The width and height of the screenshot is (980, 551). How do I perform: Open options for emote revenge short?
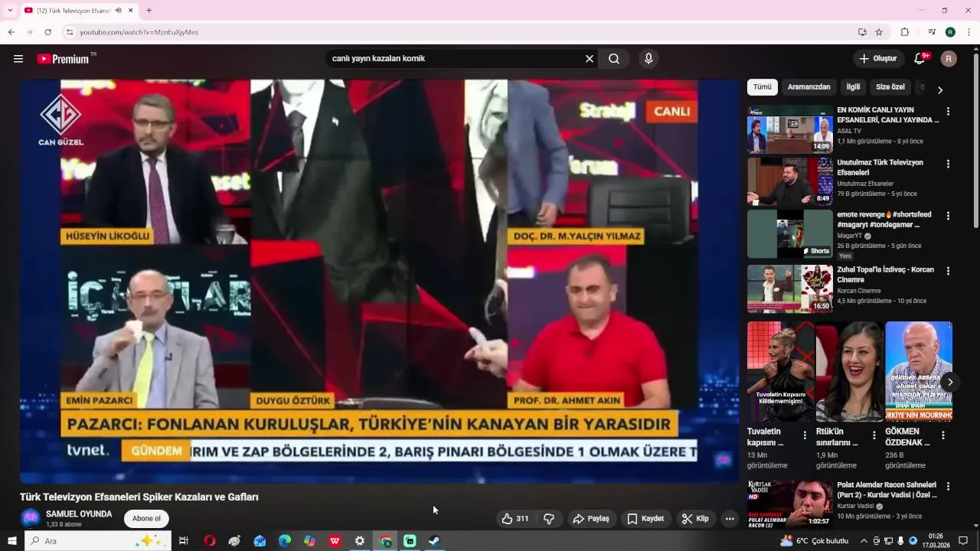tap(948, 217)
